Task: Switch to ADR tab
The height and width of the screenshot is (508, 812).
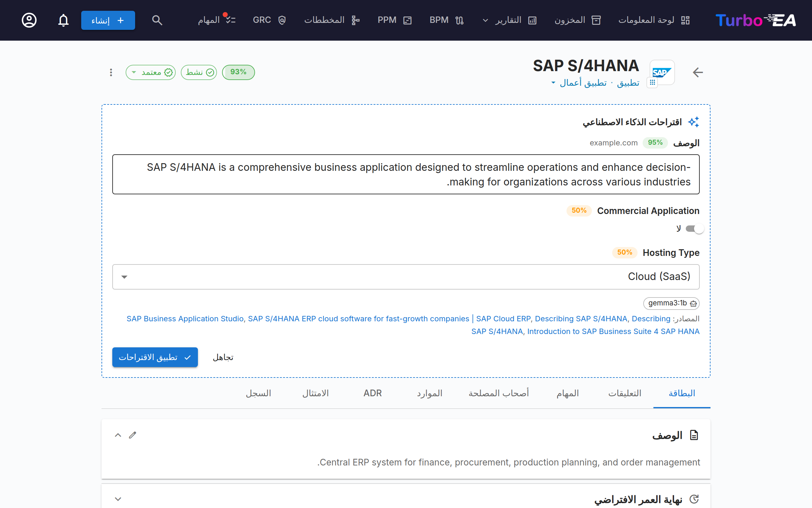Action: 373,393
